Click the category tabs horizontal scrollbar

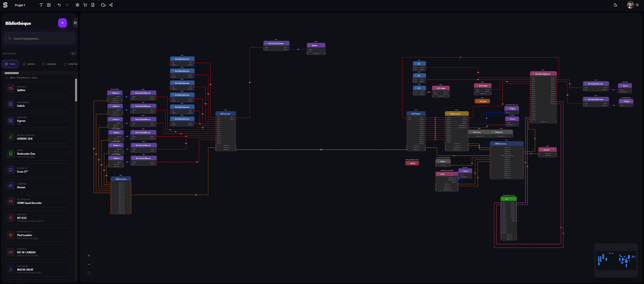(12, 73)
